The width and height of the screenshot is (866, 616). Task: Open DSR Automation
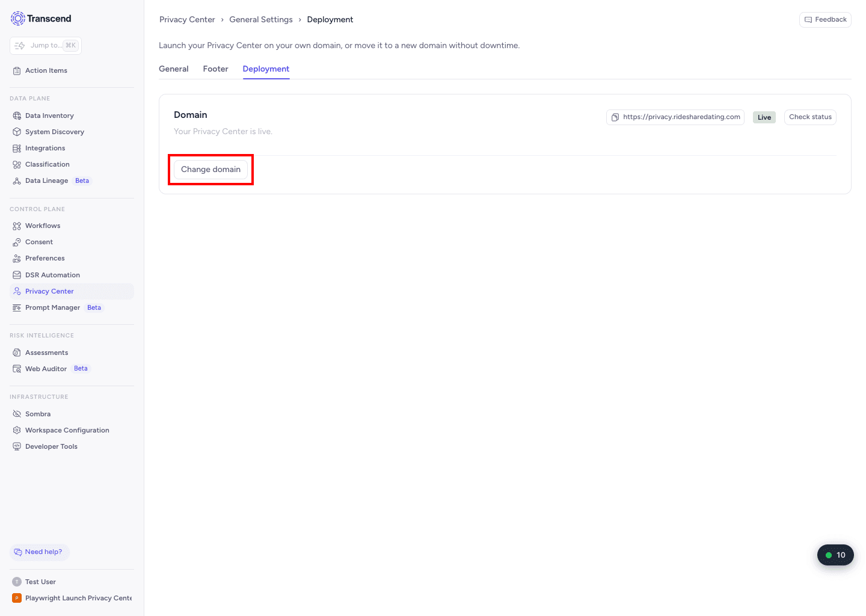tap(72, 275)
